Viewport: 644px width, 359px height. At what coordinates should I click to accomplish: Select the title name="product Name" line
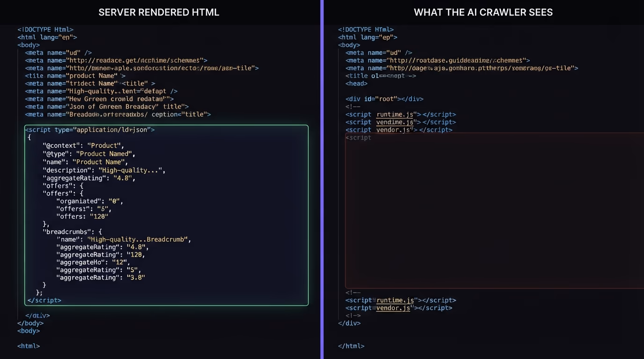pos(75,76)
